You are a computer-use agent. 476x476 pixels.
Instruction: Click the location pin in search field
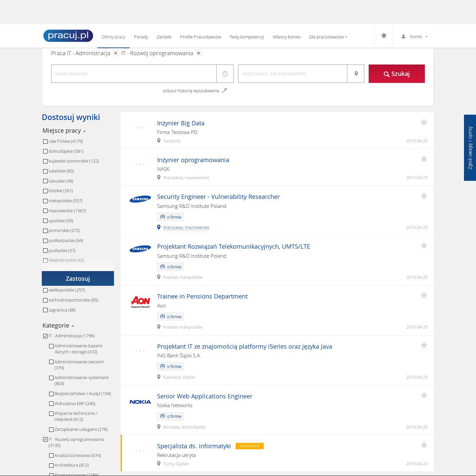point(356,74)
